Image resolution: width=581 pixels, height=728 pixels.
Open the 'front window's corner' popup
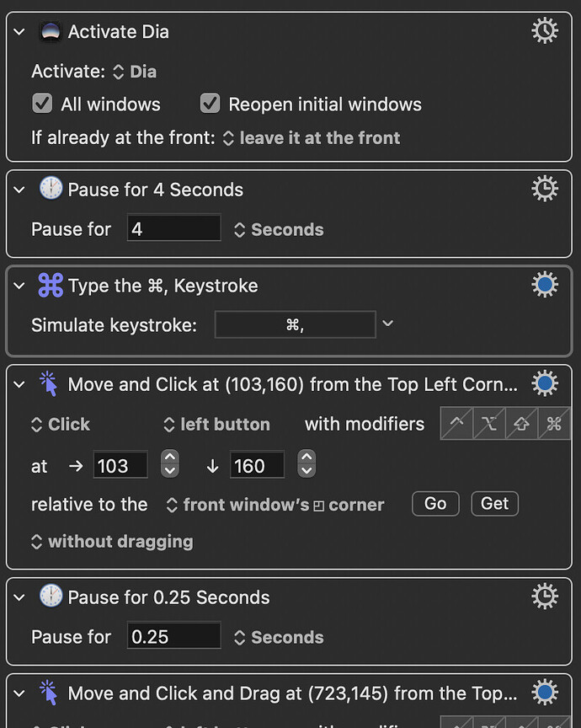275,505
